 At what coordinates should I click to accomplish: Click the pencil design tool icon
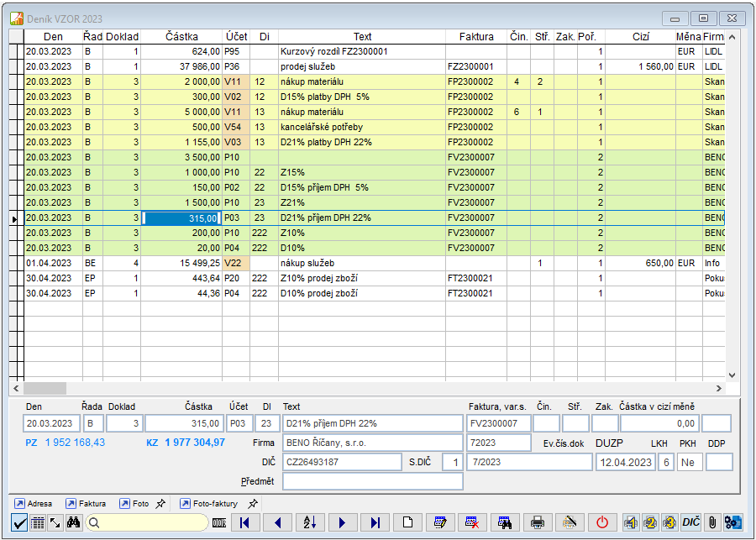pyautogui.click(x=570, y=522)
